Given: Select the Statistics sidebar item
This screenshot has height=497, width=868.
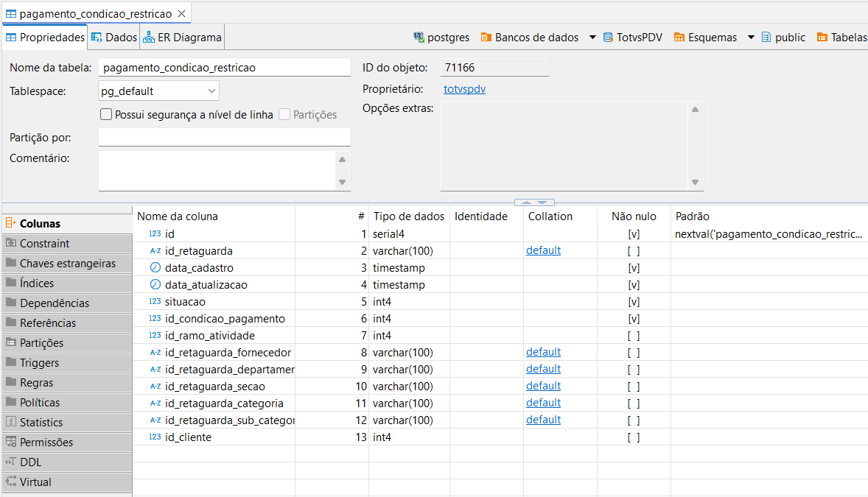Looking at the screenshot, I should pos(41,423).
